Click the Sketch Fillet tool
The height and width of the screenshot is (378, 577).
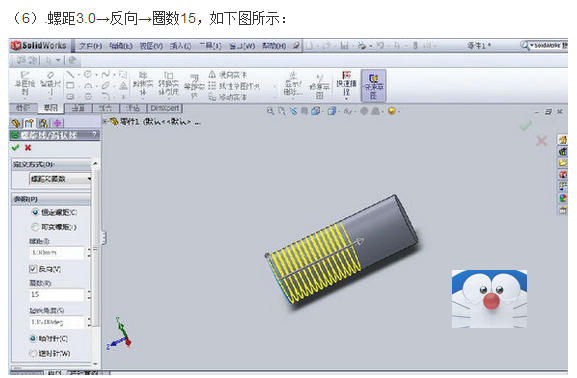tap(106, 96)
